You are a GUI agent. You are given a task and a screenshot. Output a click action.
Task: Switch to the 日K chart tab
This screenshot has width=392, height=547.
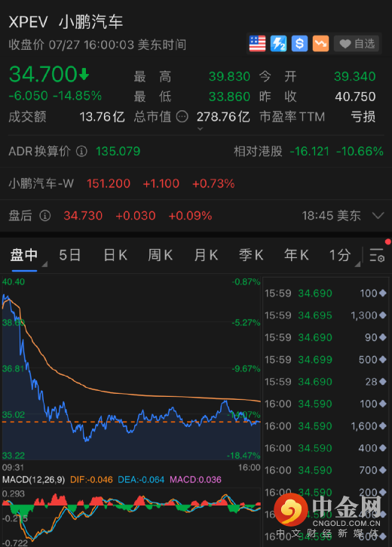(115, 255)
